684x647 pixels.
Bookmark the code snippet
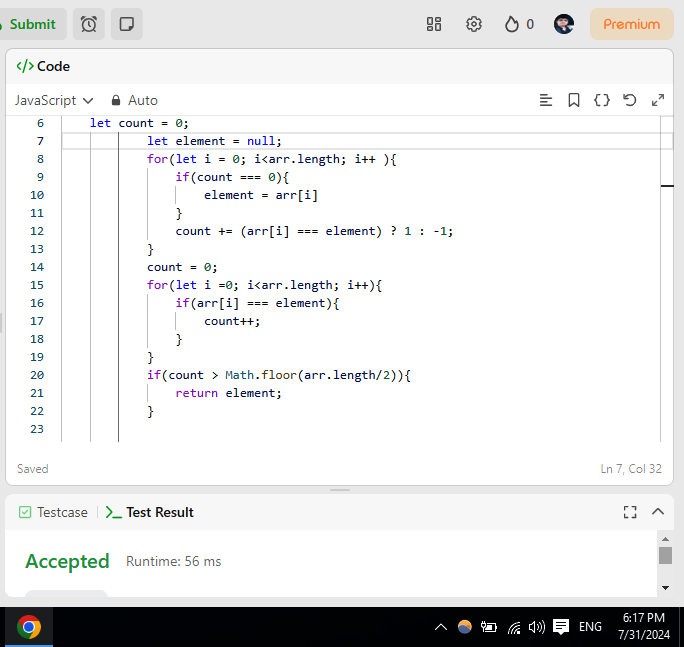(x=574, y=100)
